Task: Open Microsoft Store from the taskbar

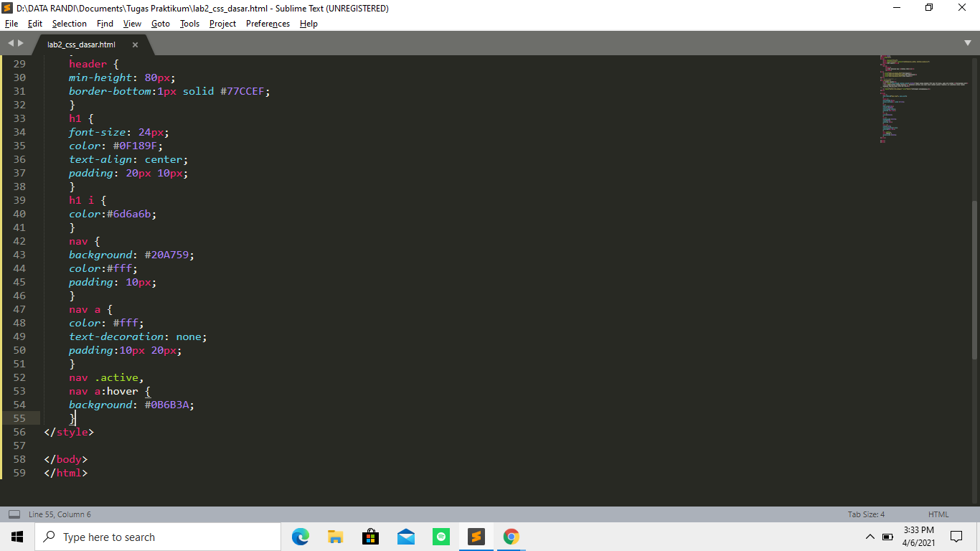Action: coord(370,536)
